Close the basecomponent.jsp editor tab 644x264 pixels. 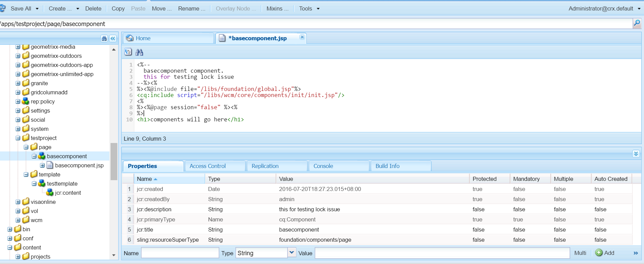click(x=302, y=37)
